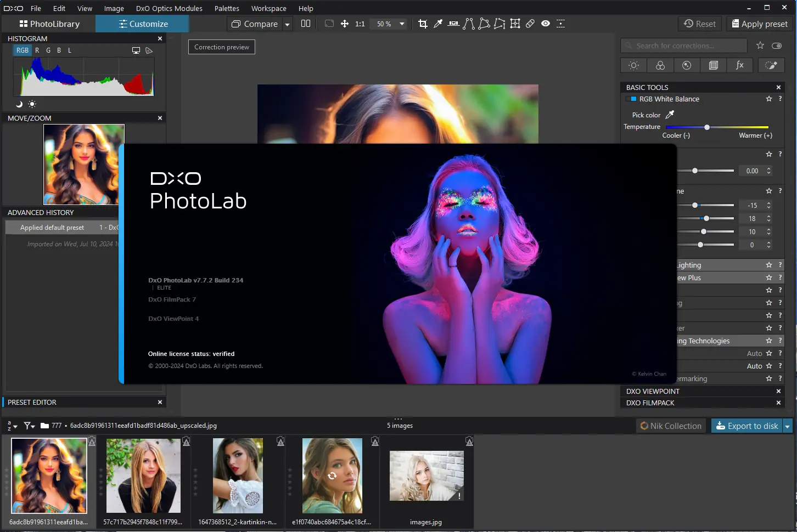Toggle the active corrections switch
This screenshot has height=532, width=797.
click(x=777, y=46)
